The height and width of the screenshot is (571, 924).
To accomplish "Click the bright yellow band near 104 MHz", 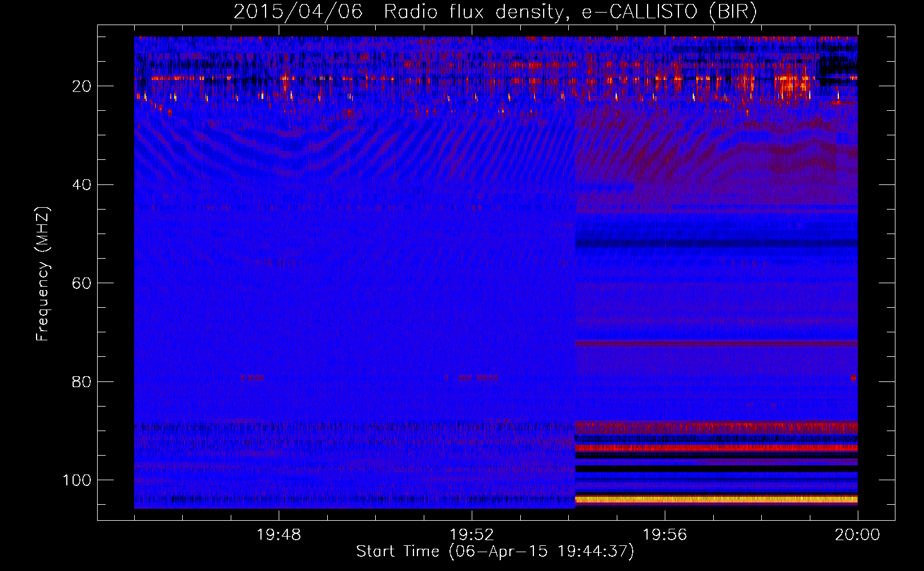I will click(x=716, y=500).
